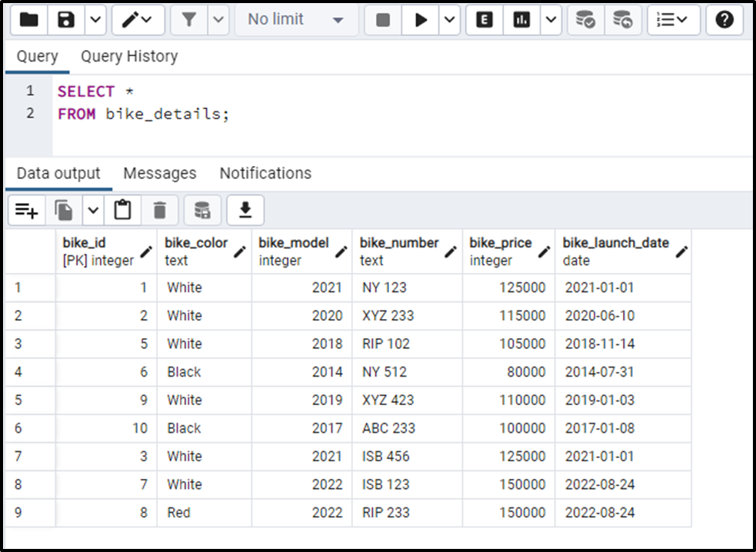
Task: Open the No limit row count selector
Action: [x=294, y=20]
